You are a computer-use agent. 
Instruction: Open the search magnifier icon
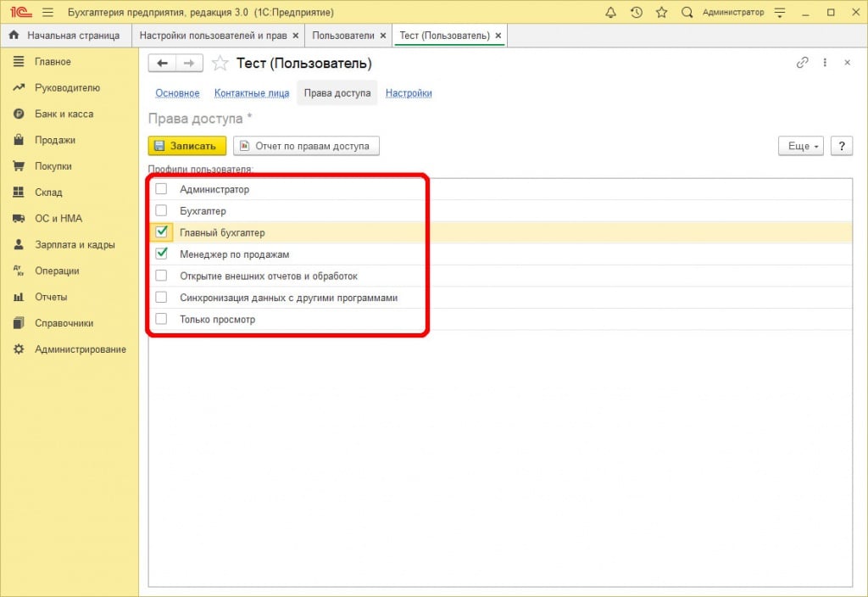tap(687, 13)
